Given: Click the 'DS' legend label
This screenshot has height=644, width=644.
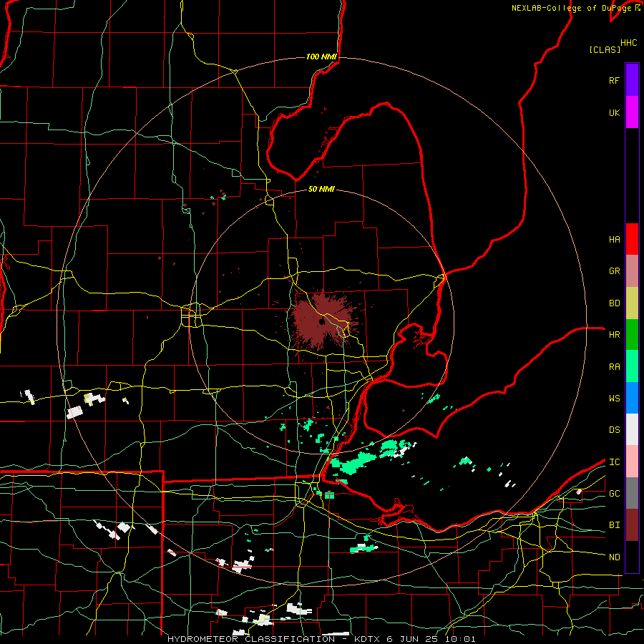Looking at the screenshot, I should [x=614, y=430].
